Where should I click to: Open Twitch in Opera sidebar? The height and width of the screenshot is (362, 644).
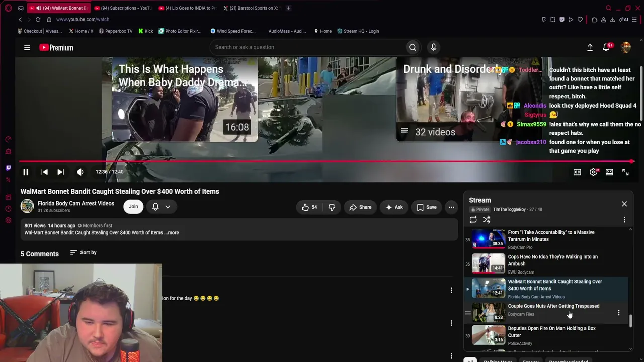click(8, 168)
